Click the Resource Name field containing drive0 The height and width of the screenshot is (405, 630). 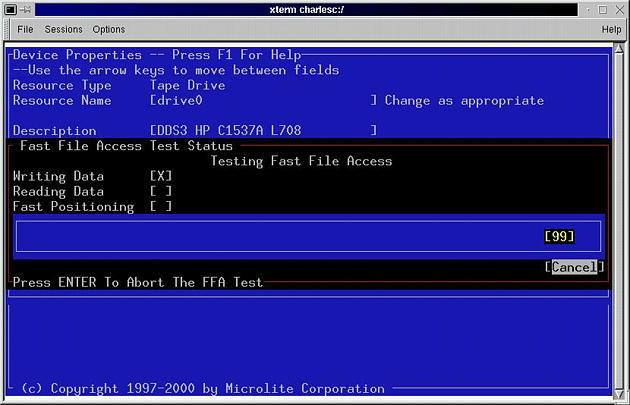pyautogui.click(x=264, y=100)
